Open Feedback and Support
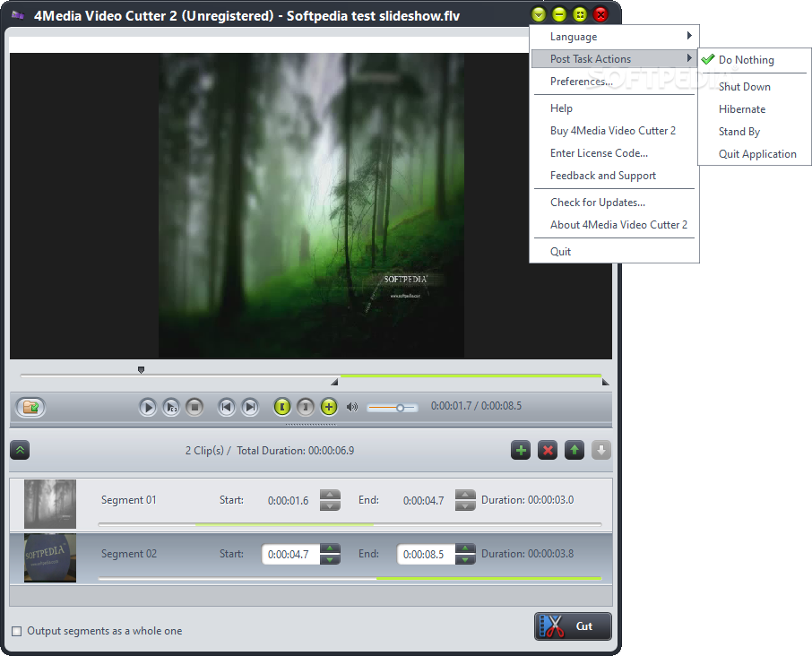 [615, 176]
